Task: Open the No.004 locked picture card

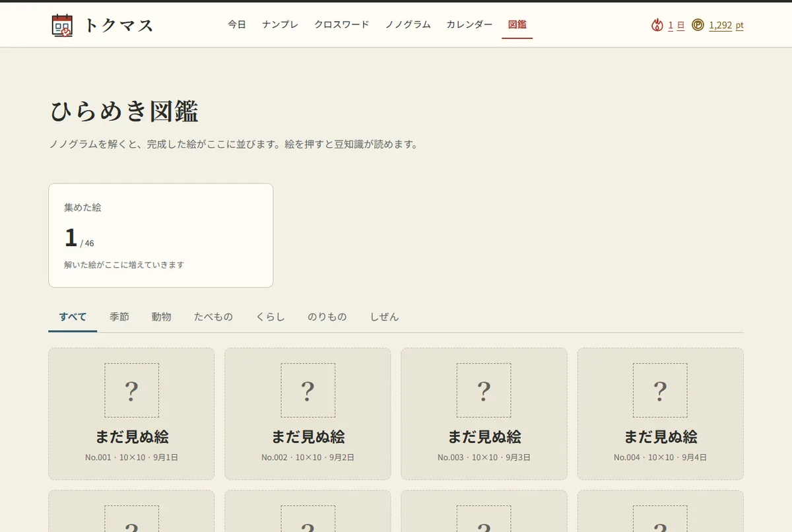Action: coord(660,414)
